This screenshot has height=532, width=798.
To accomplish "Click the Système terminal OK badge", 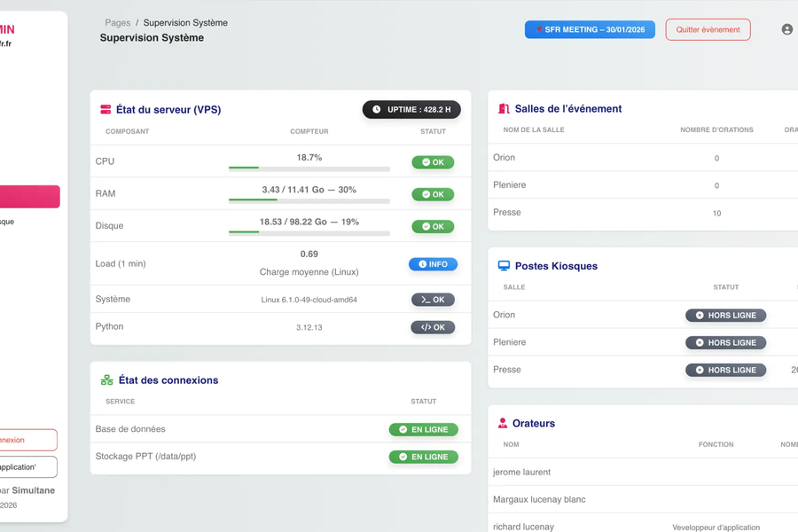I will (433, 300).
